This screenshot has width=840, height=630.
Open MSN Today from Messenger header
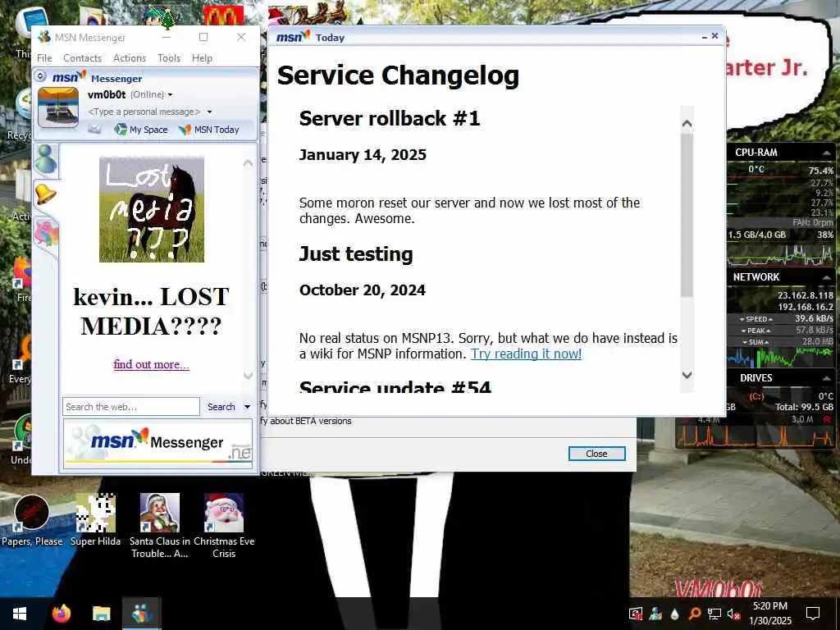click(209, 129)
